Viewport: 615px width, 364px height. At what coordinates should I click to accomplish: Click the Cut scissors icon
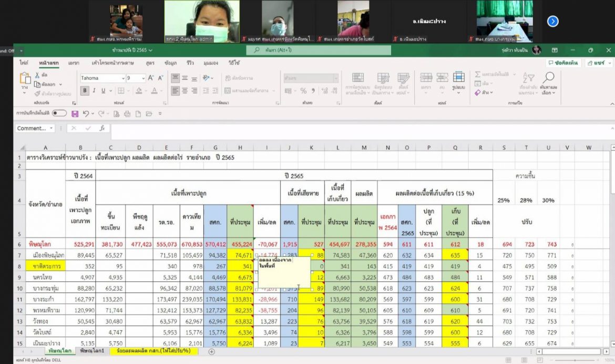[37, 75]
